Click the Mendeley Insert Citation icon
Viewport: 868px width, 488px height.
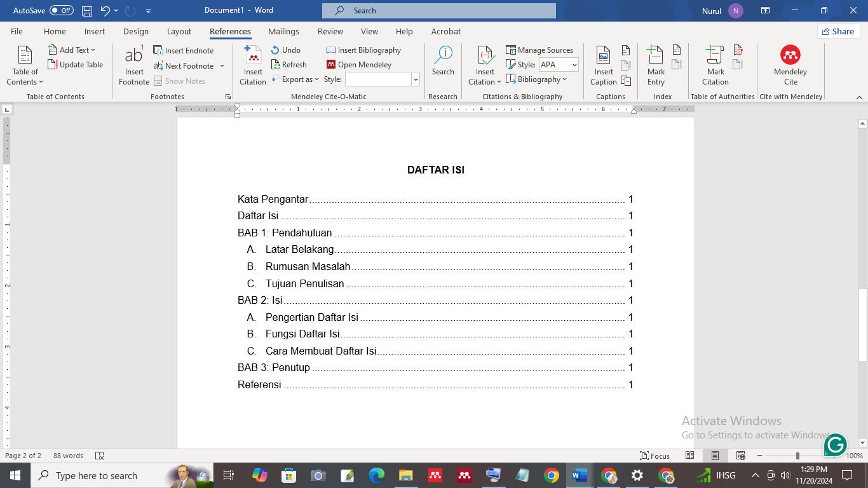[x=253, y=65]
